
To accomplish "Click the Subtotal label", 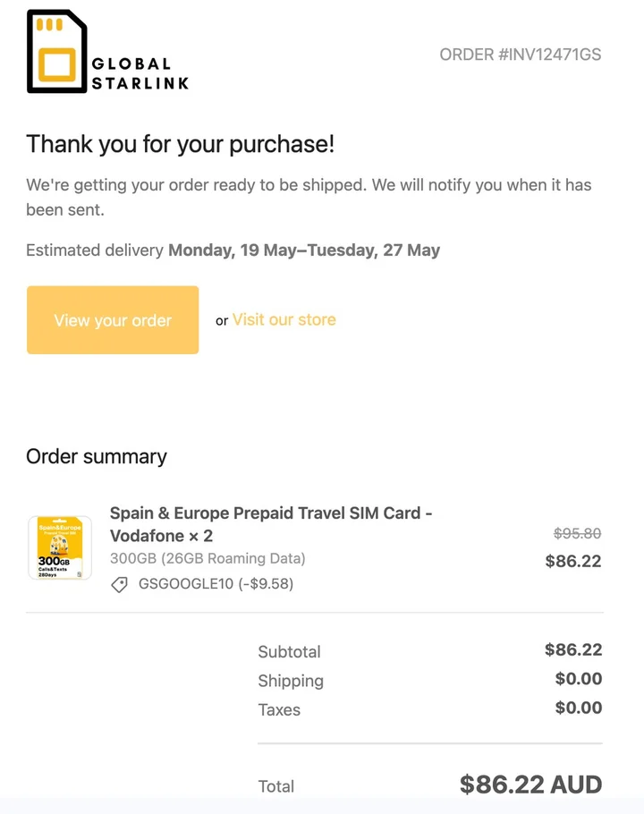I will point(289,651).
